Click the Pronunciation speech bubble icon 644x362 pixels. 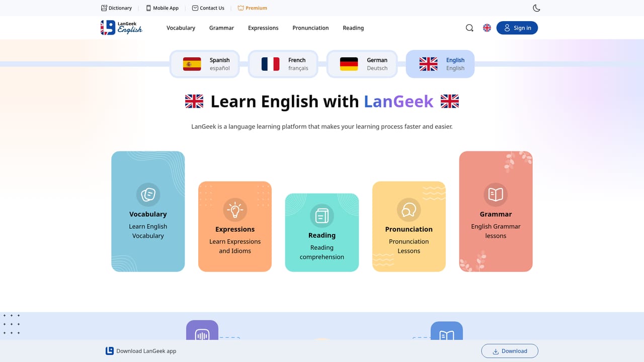pos(409,210)
